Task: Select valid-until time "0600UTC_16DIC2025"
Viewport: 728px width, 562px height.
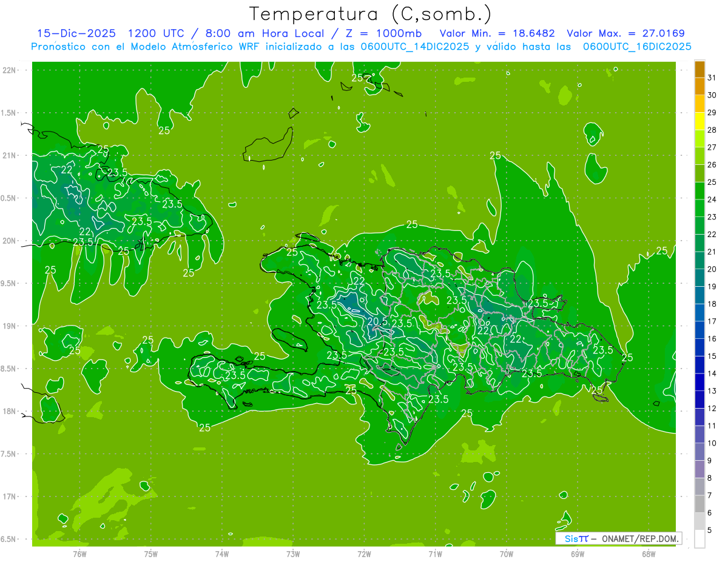Action: tap(638, 47)
